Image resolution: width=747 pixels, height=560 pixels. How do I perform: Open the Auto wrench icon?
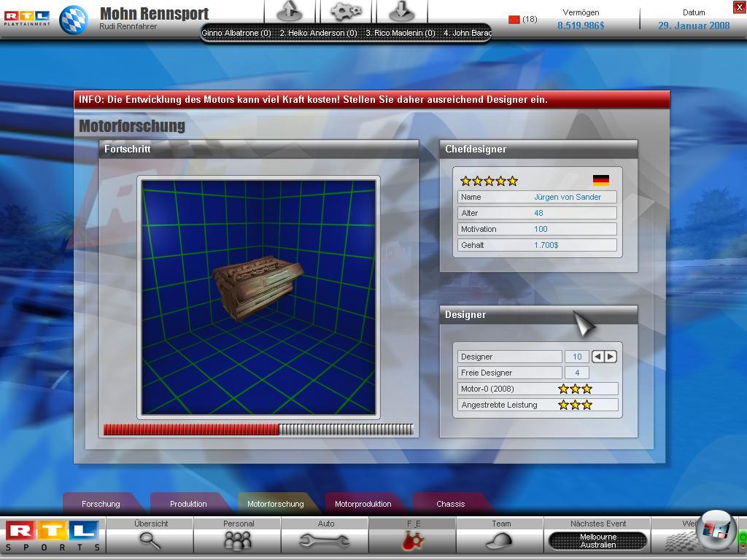click(x=325, y=540)
